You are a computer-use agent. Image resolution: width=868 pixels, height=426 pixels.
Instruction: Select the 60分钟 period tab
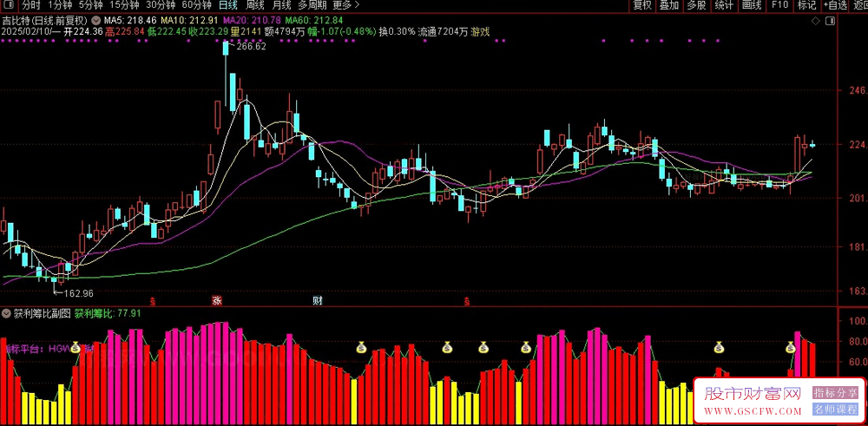pos(196,5)
